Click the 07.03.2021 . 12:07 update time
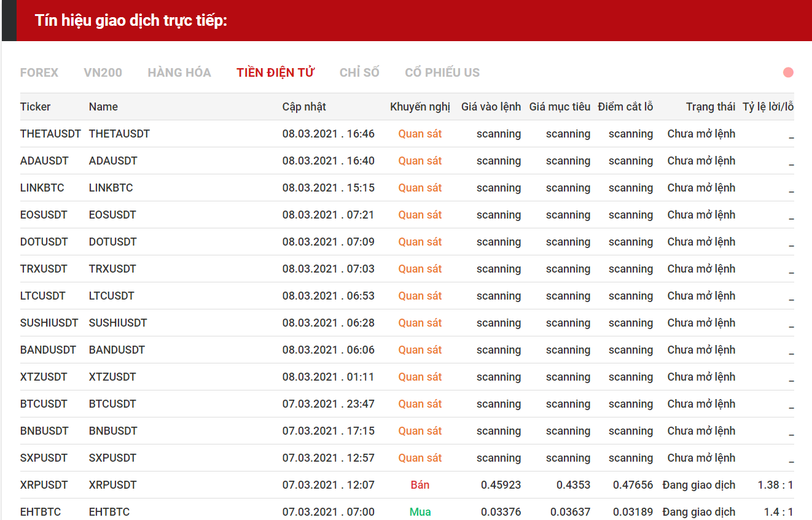This screenshot has width=812, height=520. click(329, 485)
